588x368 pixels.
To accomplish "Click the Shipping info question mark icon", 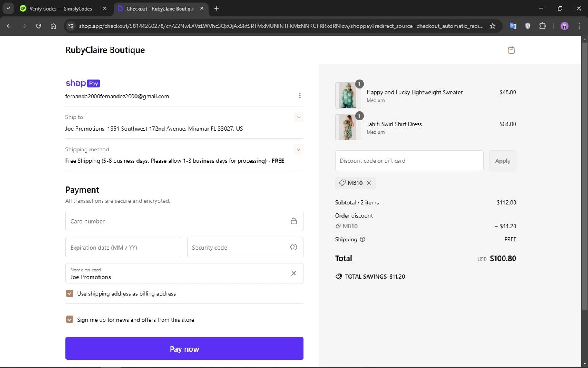I will click(362, 239).
